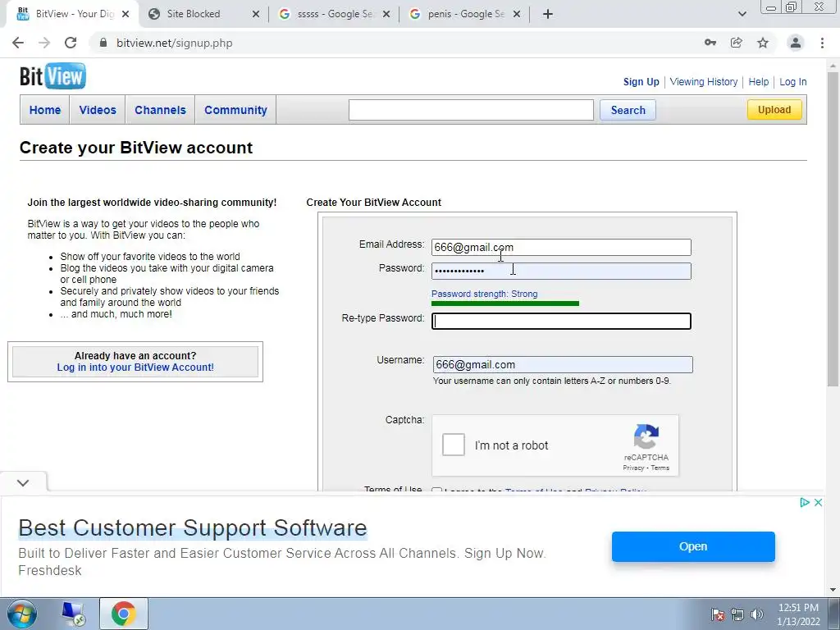Click the password strength bar

[x=505, y=304]
